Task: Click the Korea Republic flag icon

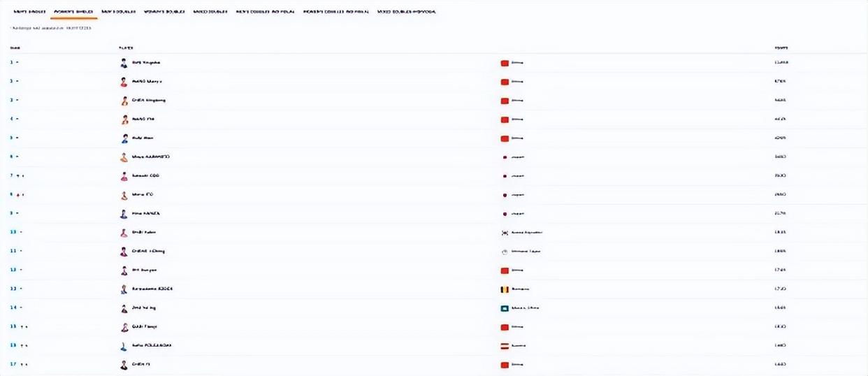Action: (x=505, y=233)
